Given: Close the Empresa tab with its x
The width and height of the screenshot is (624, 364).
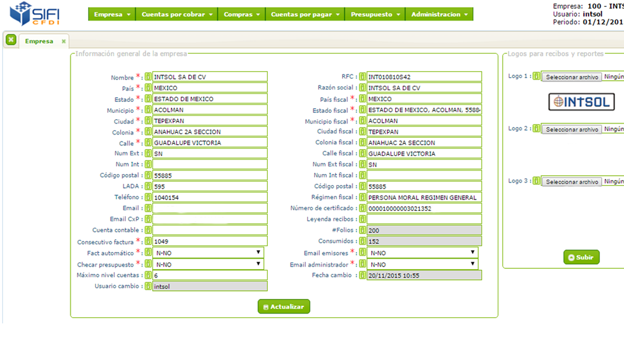Looking at the screenshot, I should (x=63, y=41).
